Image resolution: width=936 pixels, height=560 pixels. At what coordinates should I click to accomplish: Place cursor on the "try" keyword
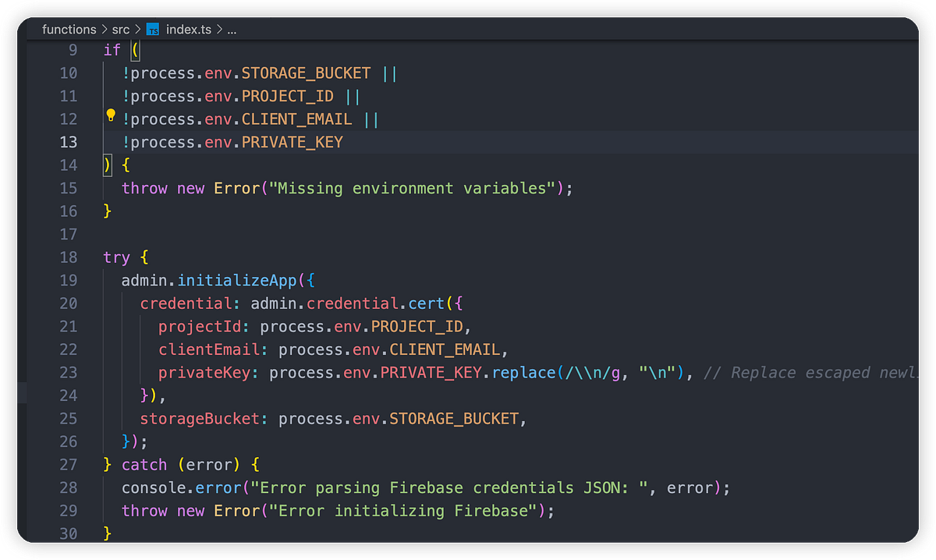(x=115, y=257)
